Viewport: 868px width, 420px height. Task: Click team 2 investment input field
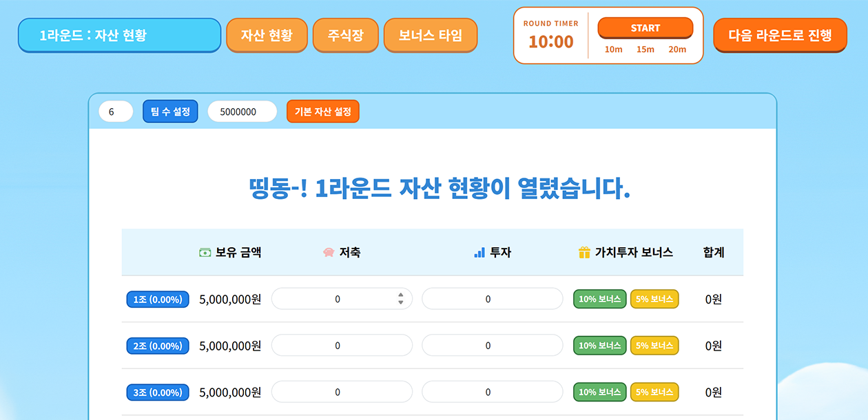pyautogui.click(x=492, y=346)
